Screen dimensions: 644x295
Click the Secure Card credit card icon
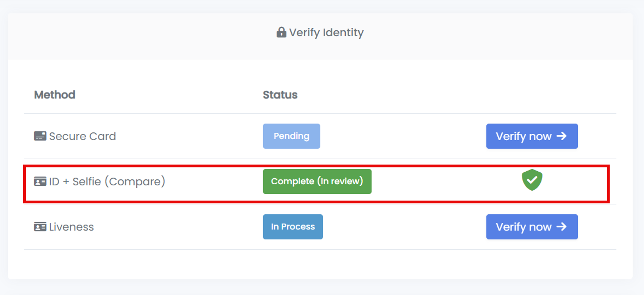click(x=40, y=136)
